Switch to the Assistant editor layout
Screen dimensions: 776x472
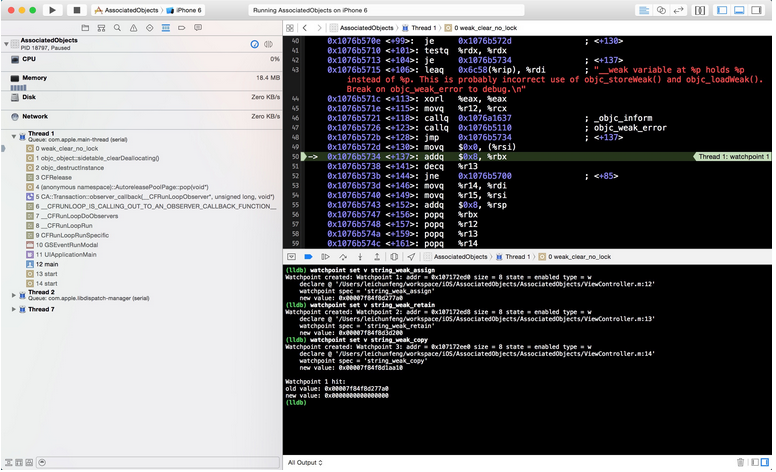[661, 10]
